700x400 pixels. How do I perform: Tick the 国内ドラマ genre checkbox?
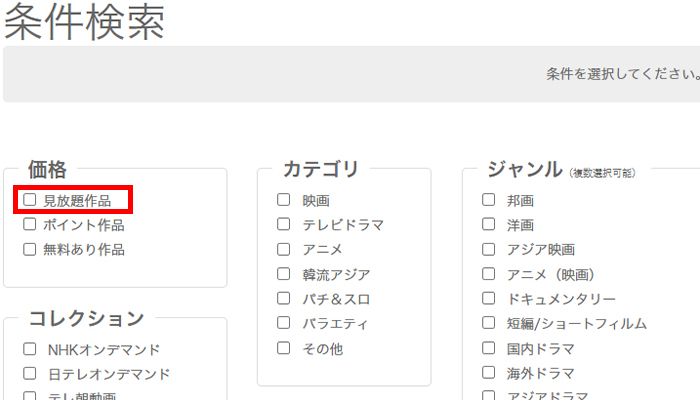tap(489, 348)
